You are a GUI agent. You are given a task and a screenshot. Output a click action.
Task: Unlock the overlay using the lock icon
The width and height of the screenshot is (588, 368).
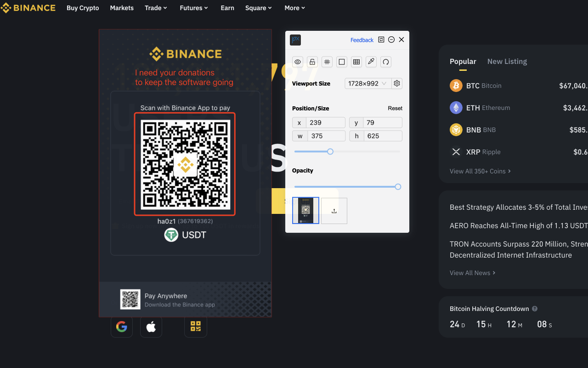point(312,62)
